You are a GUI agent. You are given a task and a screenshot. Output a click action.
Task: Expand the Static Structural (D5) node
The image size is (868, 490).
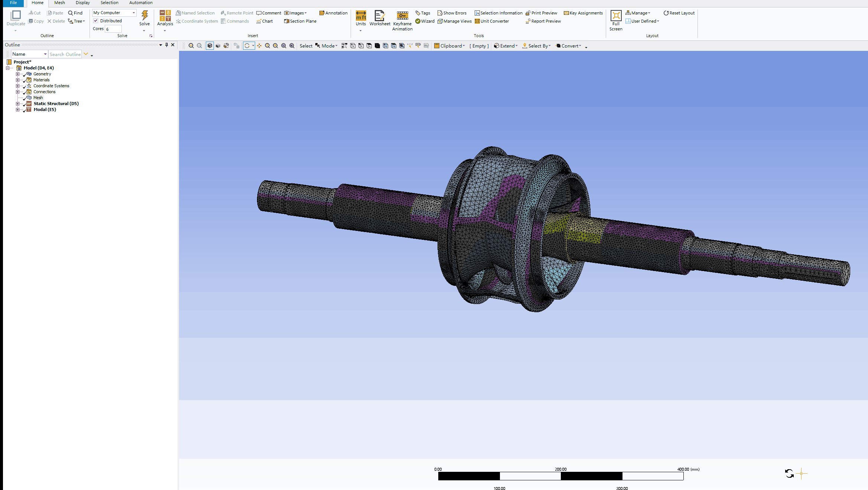pos(17,104)
